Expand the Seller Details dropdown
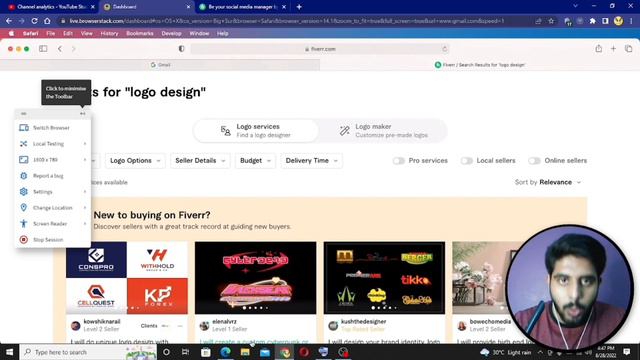Viewport: 640px width, 360px height. point(200,161)
